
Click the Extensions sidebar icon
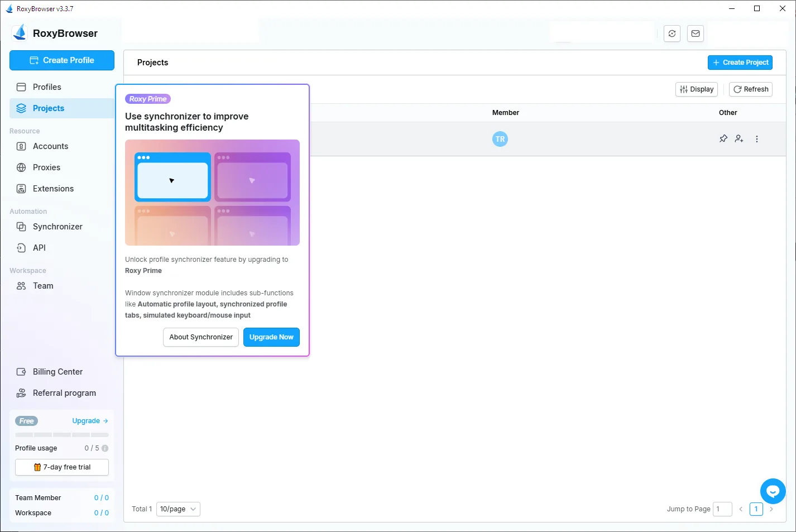(x=21, y=189)
